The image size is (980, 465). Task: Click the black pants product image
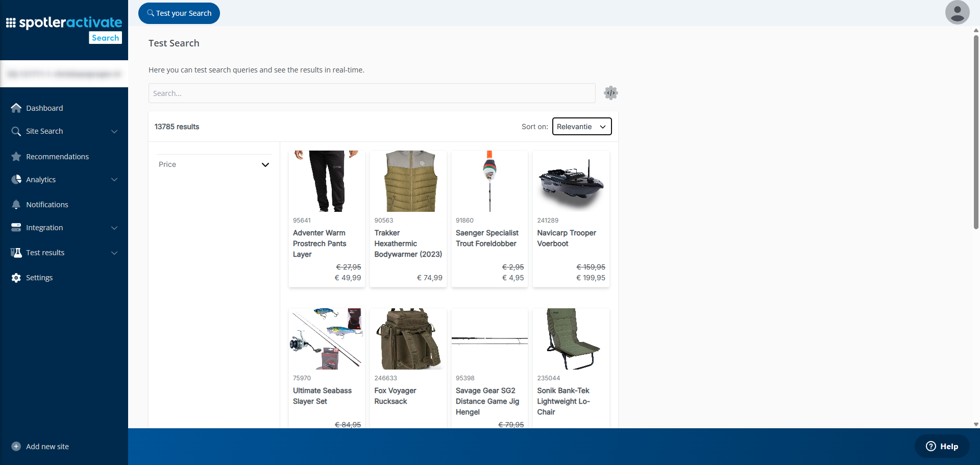[x=327, y=181]
